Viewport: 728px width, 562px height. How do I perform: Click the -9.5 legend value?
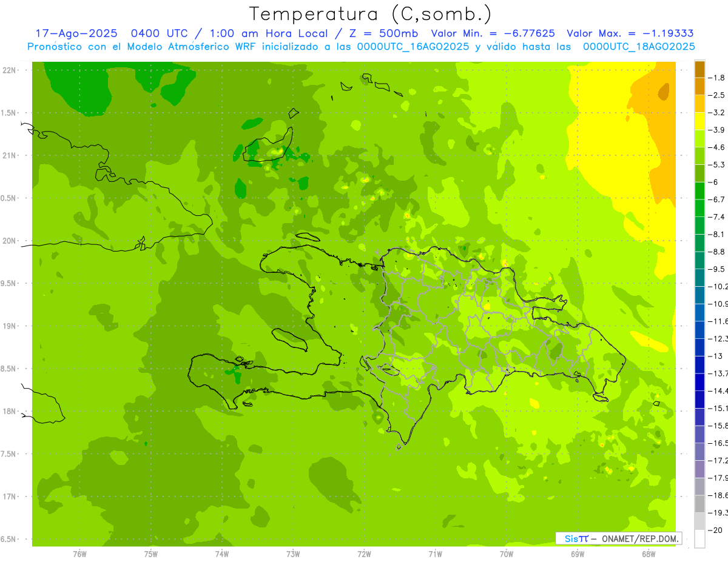(717, 269)
